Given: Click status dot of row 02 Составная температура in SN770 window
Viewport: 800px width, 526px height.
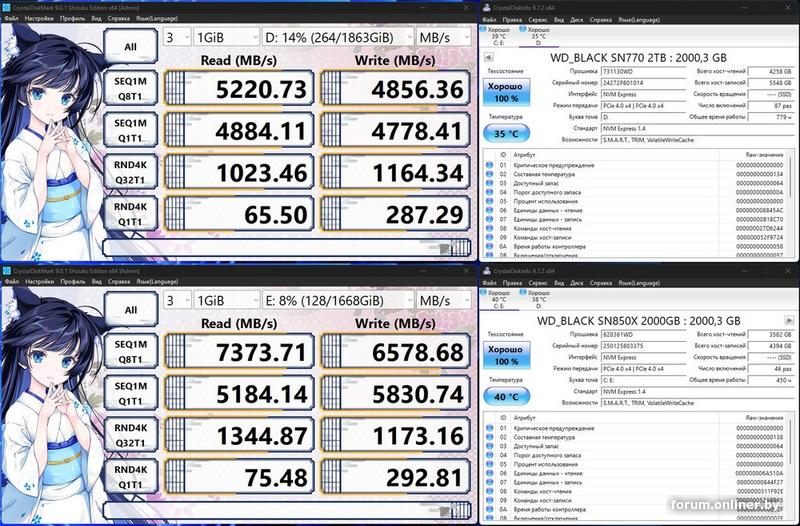Looking at the screenshot, I should click(x=489, y=174).
